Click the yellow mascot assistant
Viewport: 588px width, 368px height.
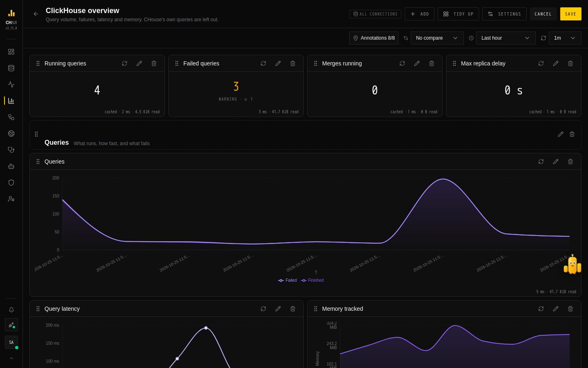tap(572, 265)
